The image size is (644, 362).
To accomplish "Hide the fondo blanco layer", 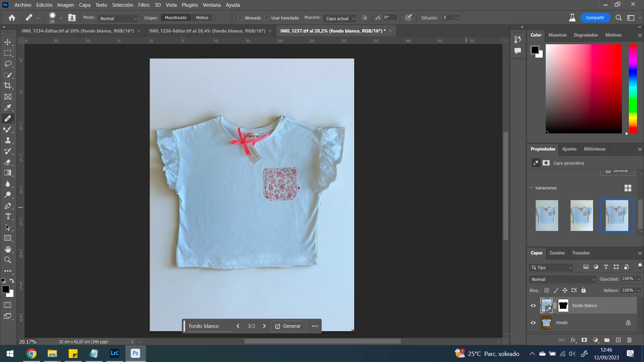I will click(x=533, y=306).
